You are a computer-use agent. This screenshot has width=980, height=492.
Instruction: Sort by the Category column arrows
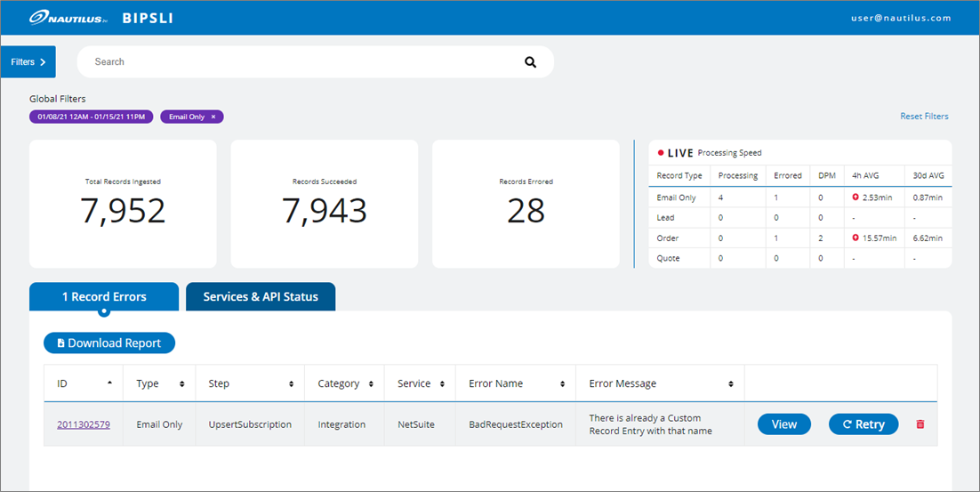click(371, 383)
